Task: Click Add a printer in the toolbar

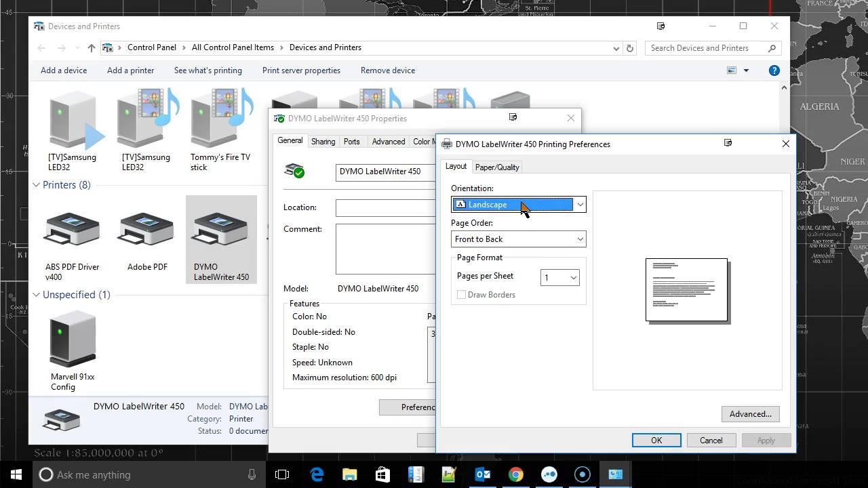Action: pos(130,70)
